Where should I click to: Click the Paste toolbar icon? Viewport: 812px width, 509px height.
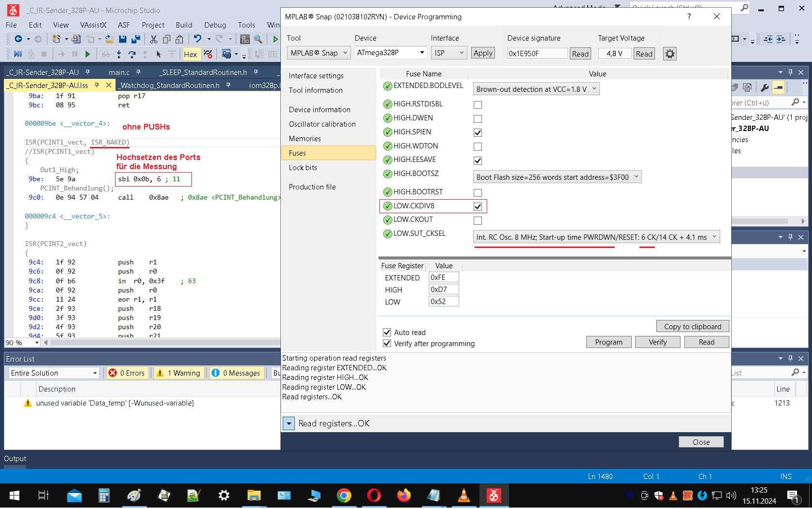[x=179, y=39]
